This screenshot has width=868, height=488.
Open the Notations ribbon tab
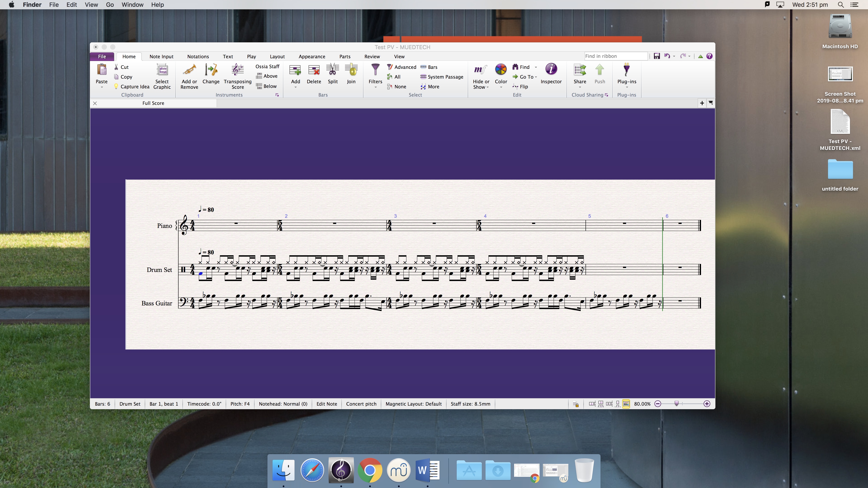198,57
